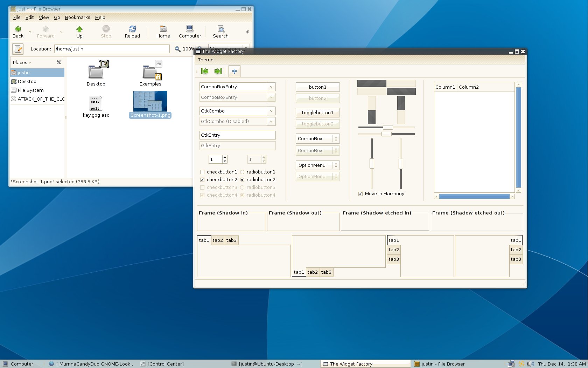Open the enabled ComboBox dropdown
Viewport: 588px width, 368px height.
click(x=318, y=138)
